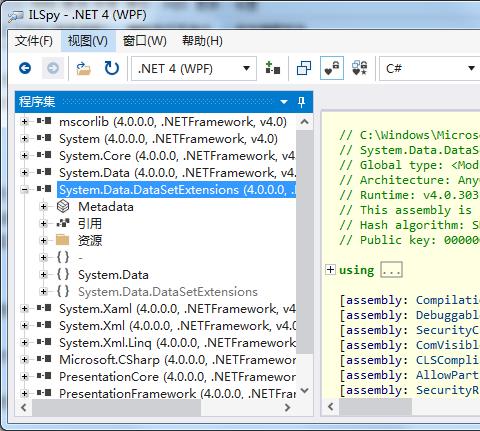This screenshot has width=480, height=431.
Task: Click the collapsed using '...' placeholder
Action: (391, 270)
